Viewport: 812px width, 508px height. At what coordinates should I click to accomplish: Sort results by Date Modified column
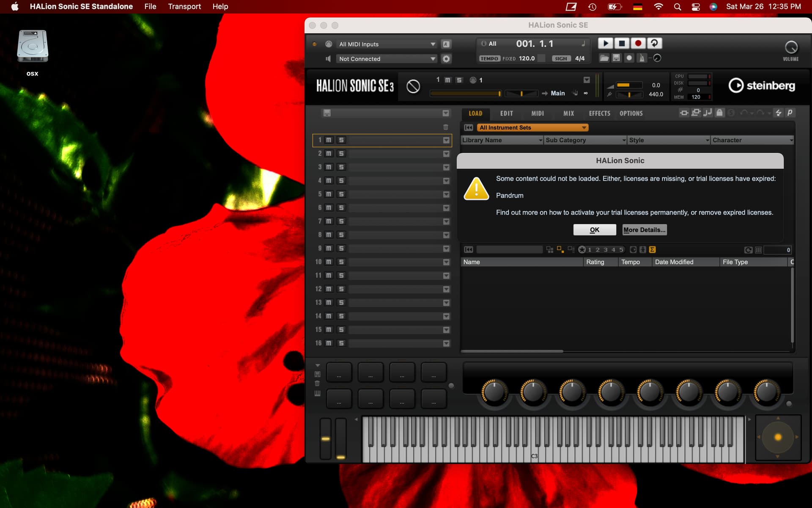coord(686,262)
